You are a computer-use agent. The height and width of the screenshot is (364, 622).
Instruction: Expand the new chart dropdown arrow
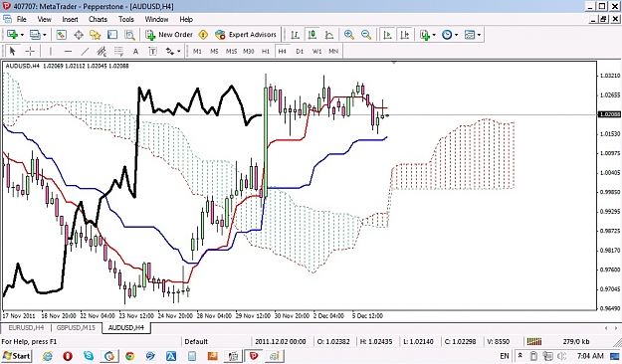pos(22,35)
